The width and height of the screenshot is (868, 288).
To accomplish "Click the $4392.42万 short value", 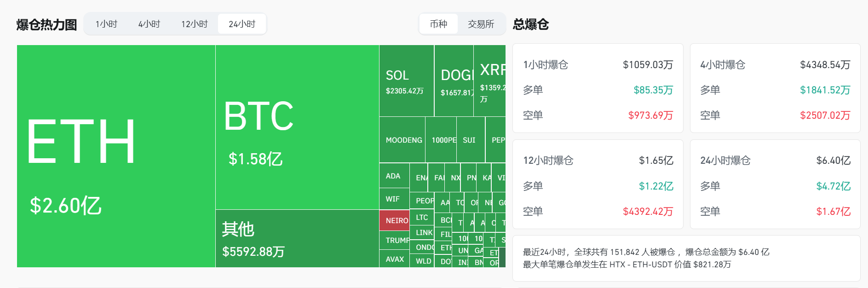I will [648, 212].
